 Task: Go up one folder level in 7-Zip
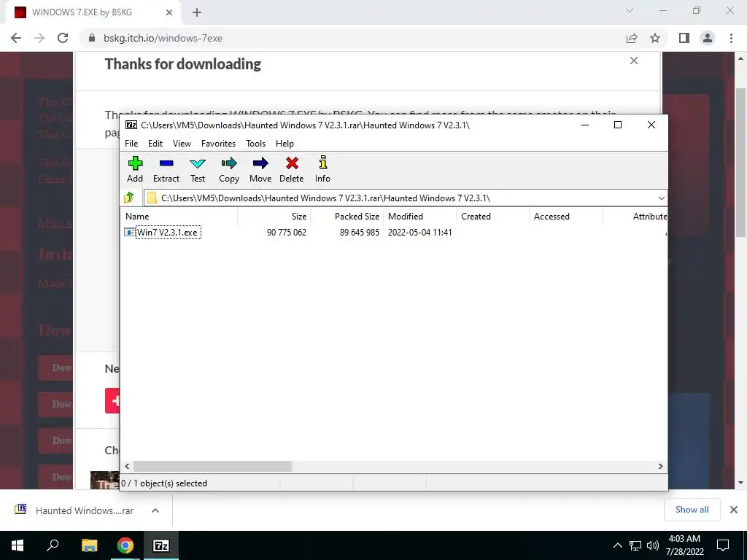[x=129, y=198]
